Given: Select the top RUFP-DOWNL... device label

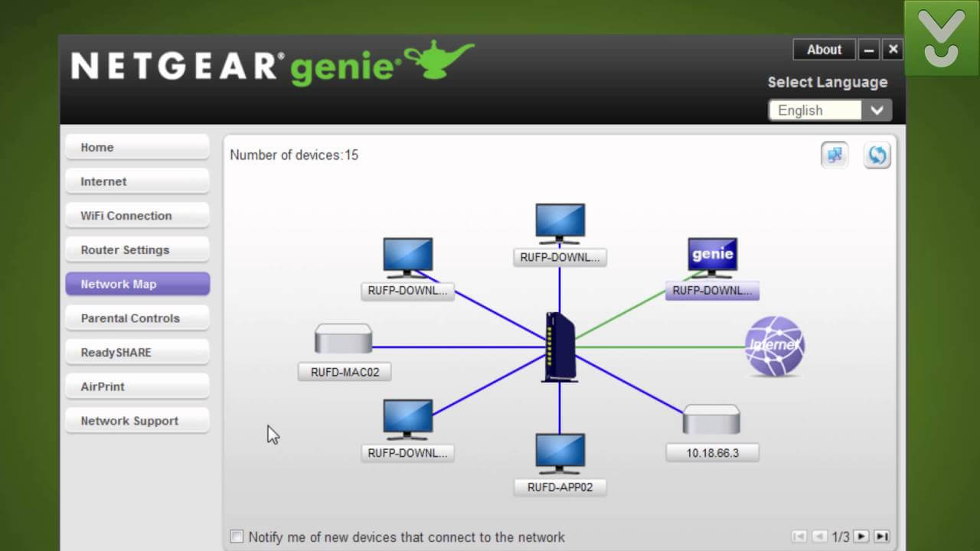Looking at the screenshot, I should pyautogui.click(x=560, y=258).
